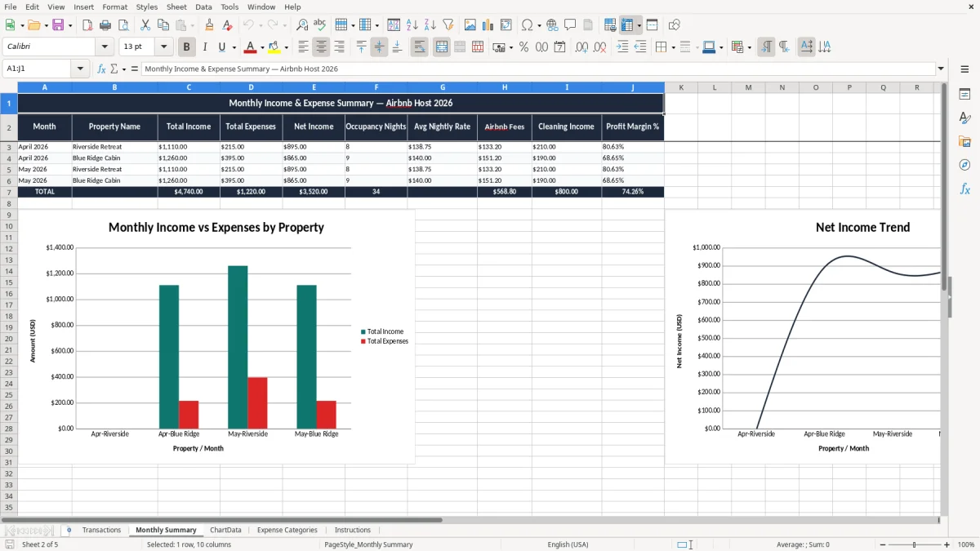Click the Print icon in toolbar

tap(105, 25)
